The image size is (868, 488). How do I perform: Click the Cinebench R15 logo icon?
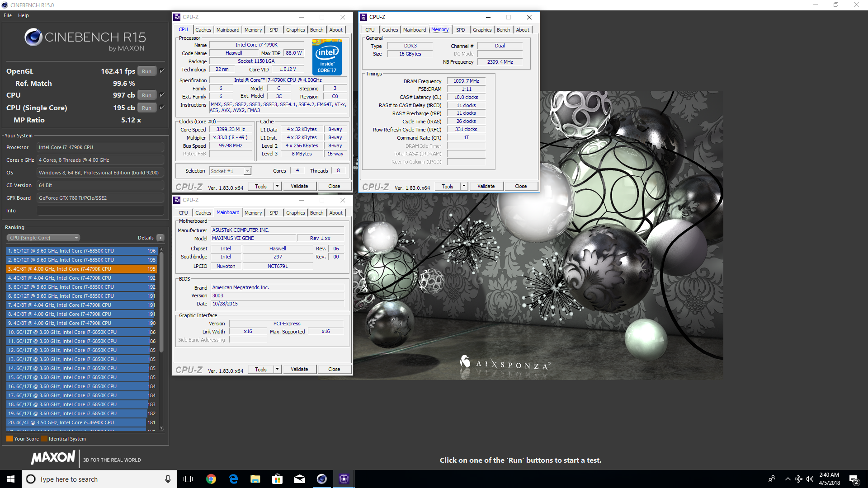[33, 37]
